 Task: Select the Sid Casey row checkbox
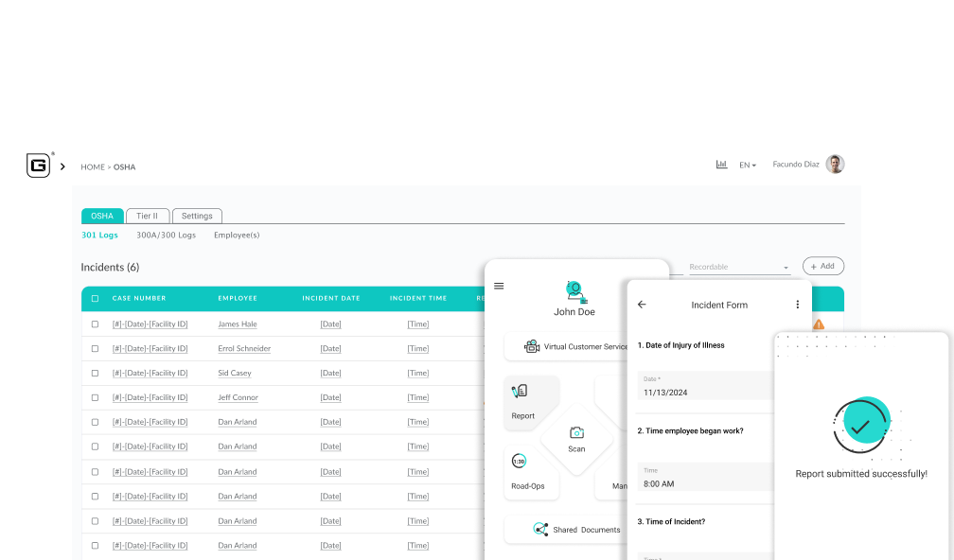click(95, 374)
